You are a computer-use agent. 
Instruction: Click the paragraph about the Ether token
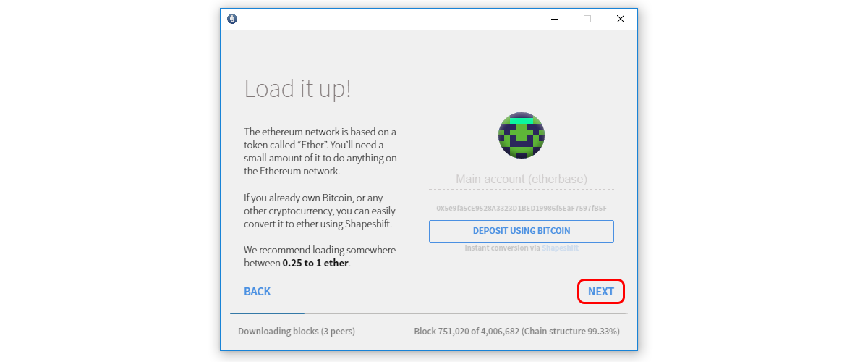320,151
